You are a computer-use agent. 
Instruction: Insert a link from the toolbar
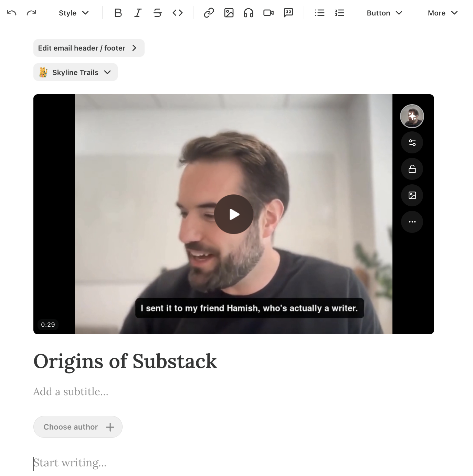click(x=209, y=13)
